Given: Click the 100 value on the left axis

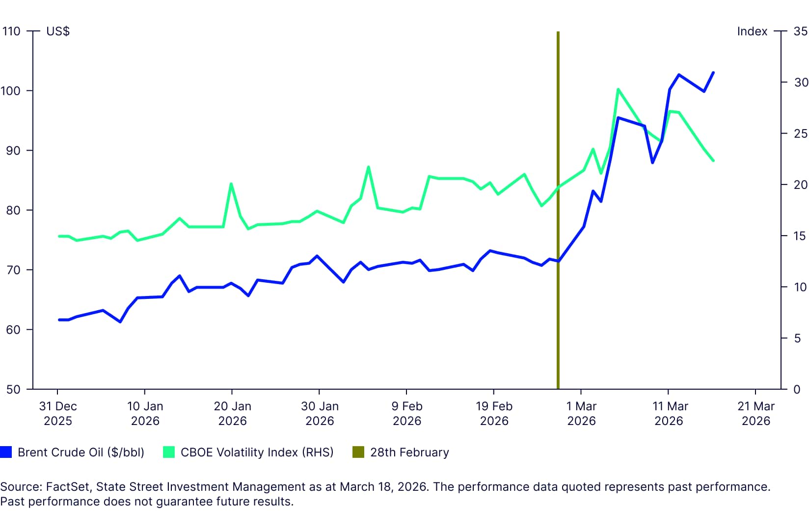Looking at the screenshot, I should click(10, 91).
